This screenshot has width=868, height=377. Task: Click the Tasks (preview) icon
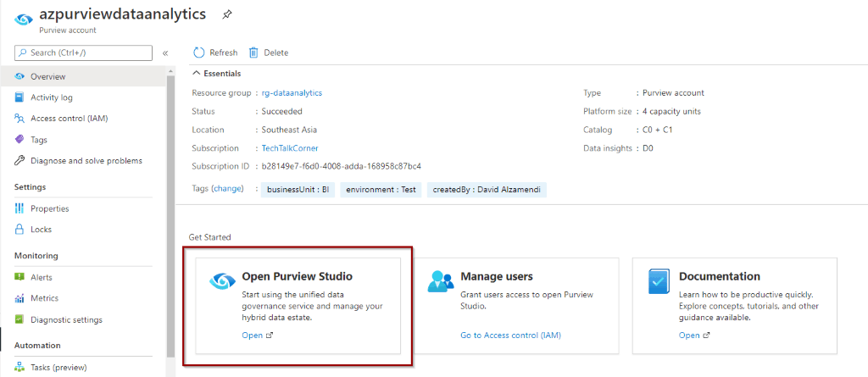pos(19,367)
